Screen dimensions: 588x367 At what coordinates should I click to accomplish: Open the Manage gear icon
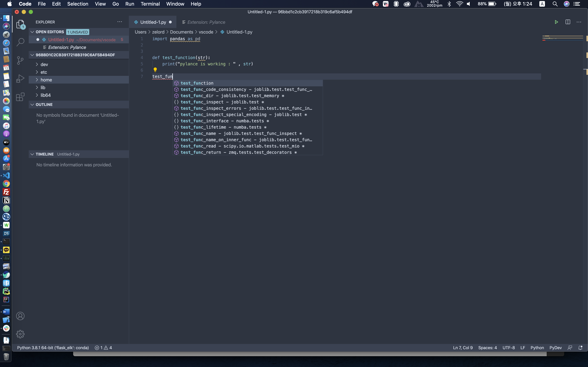(20, 334)
